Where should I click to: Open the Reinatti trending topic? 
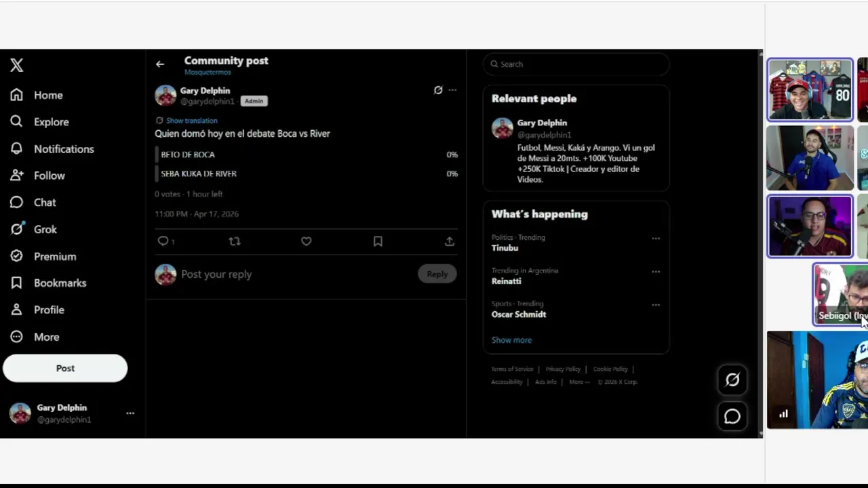pos(507,281)
